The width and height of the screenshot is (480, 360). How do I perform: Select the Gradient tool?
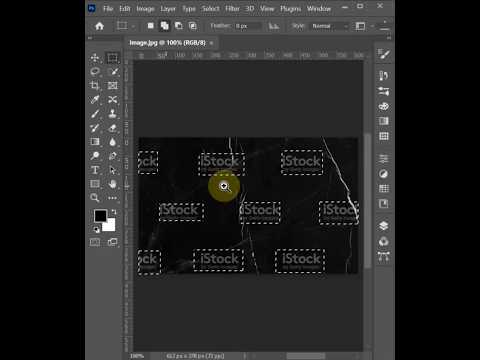coord(95,142)
